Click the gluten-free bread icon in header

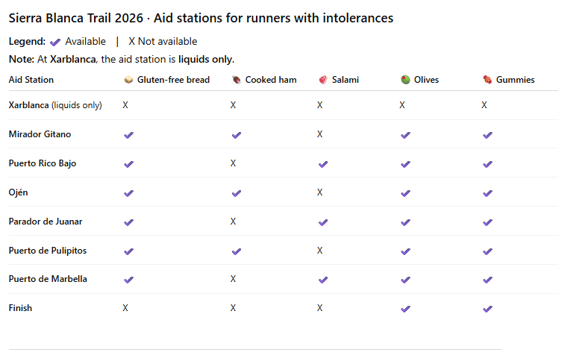[128, 80]
